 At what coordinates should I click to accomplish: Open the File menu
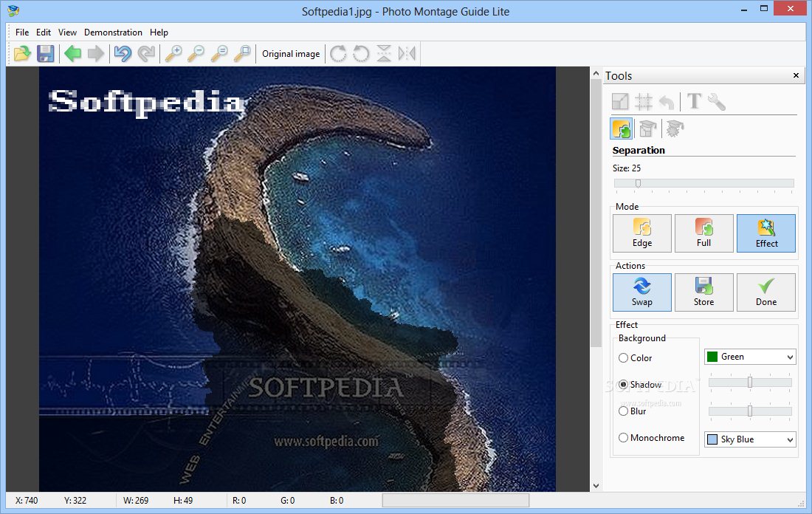pos(22,32)
